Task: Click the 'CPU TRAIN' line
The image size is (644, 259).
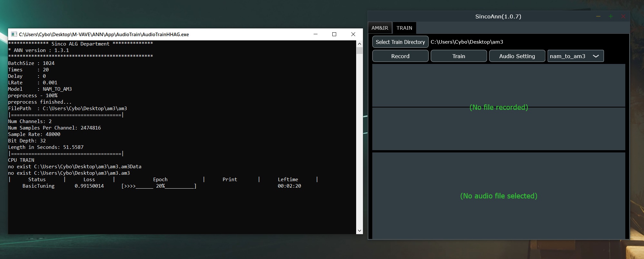Action: (21, 160)
